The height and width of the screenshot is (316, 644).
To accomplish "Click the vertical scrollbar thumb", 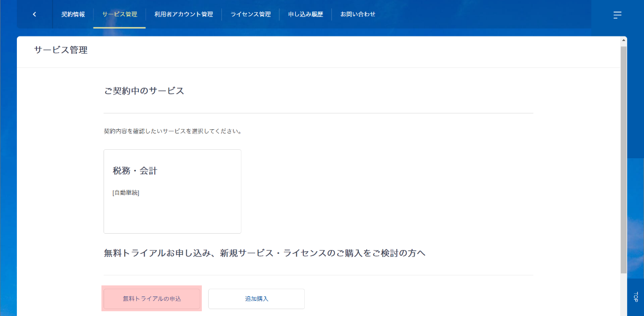I will (x=624, y=158).
